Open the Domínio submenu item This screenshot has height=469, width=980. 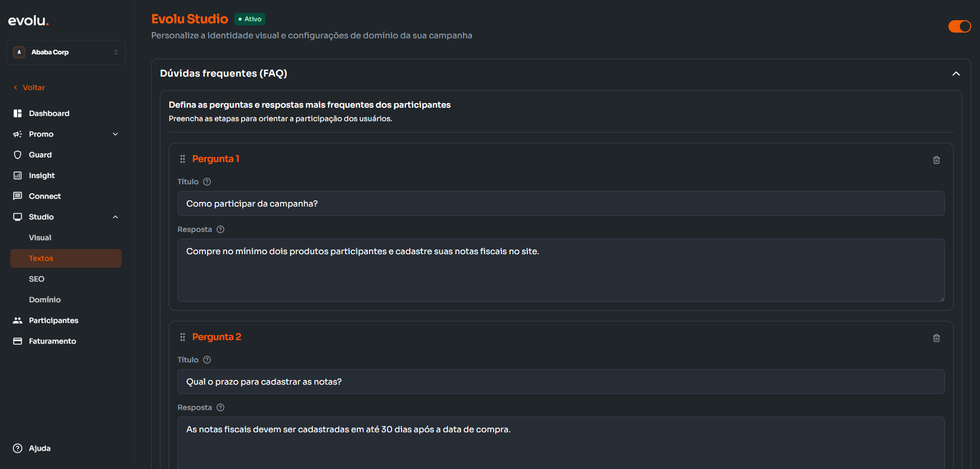[44, 300]
